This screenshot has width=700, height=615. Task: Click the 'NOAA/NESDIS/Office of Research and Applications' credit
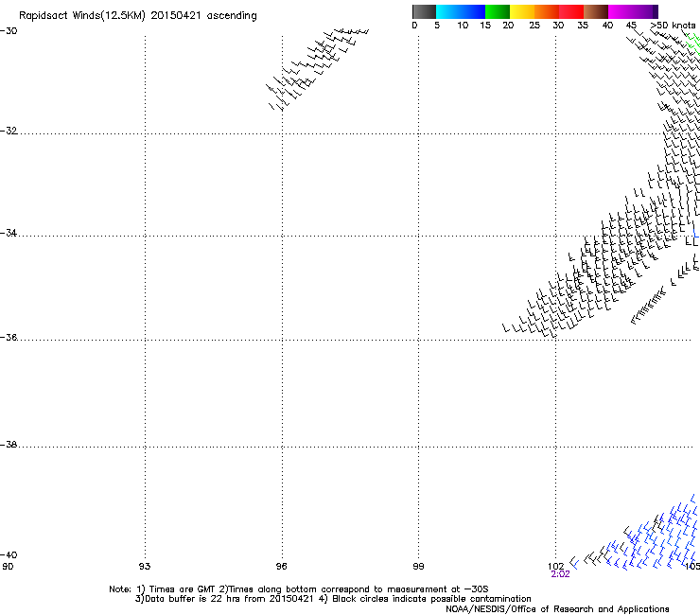(x=557, y=609)
